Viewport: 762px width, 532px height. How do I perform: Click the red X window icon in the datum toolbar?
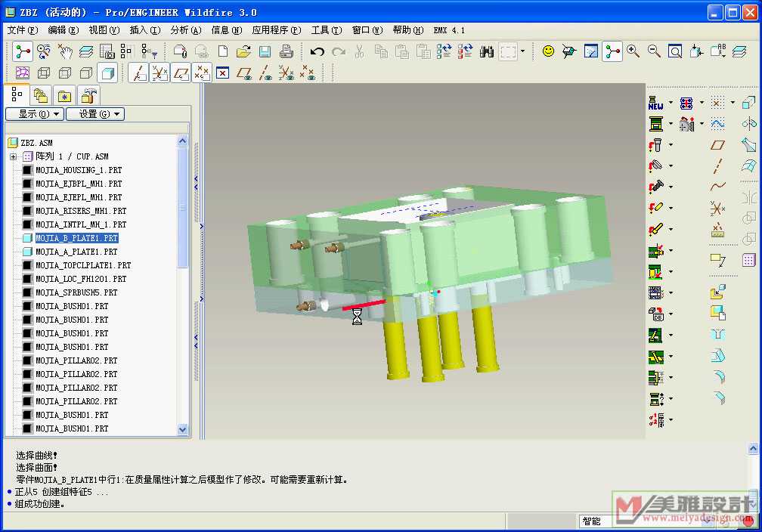[222, 73]
